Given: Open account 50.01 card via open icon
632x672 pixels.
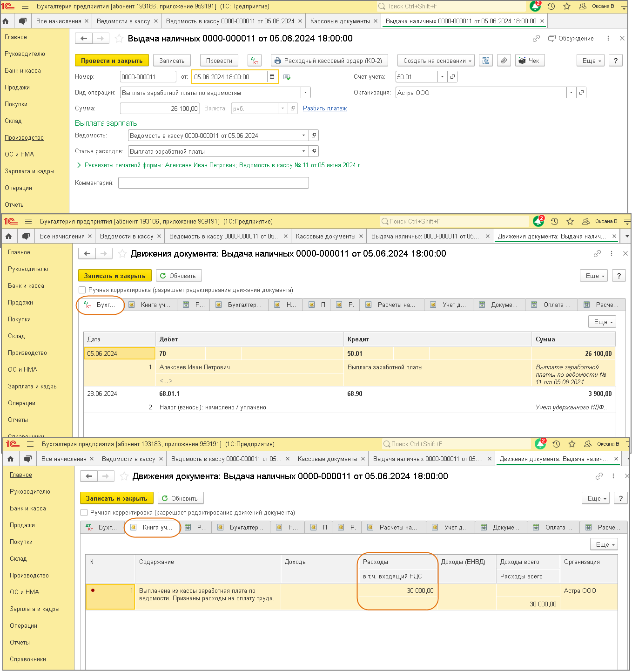Looking at the screenshot, I should coord(452,77).
